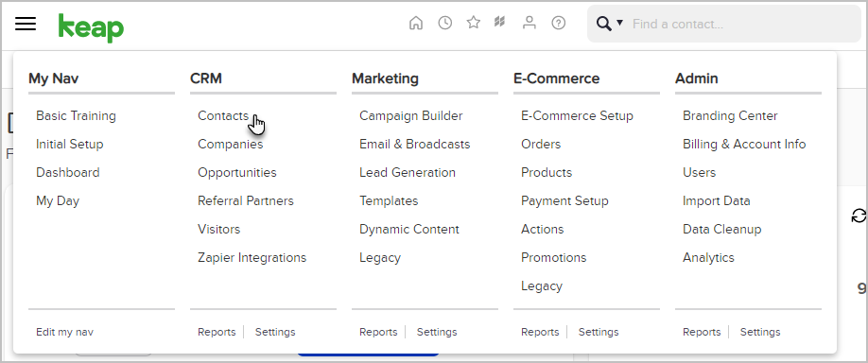Open E-Commerce Setup
868x363 pixels.
click(577, 115)
